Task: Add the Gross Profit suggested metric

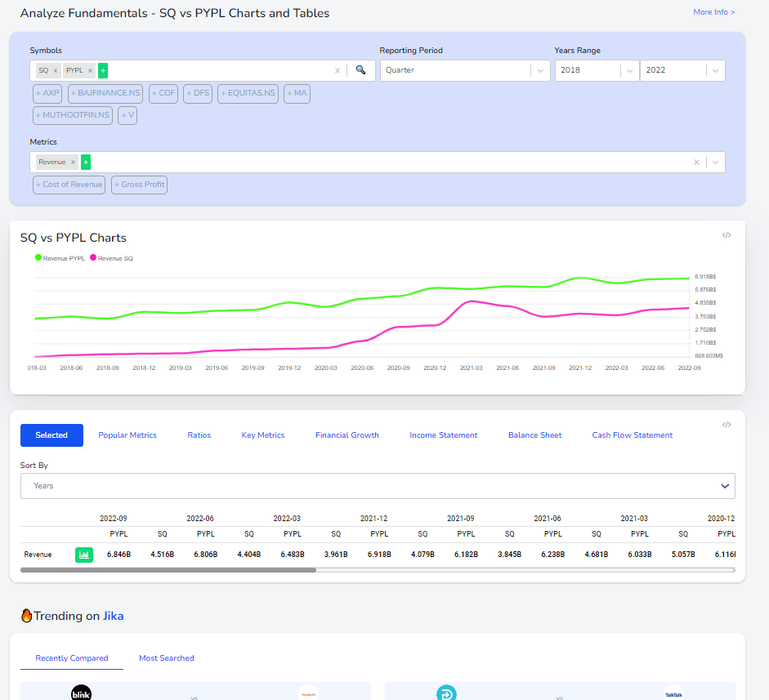Action: click(140, 185)
